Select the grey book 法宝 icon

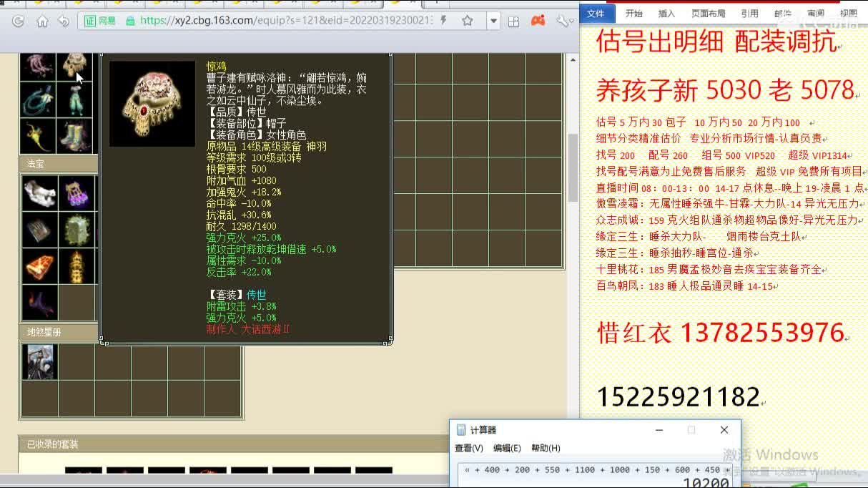pos(39,230)
